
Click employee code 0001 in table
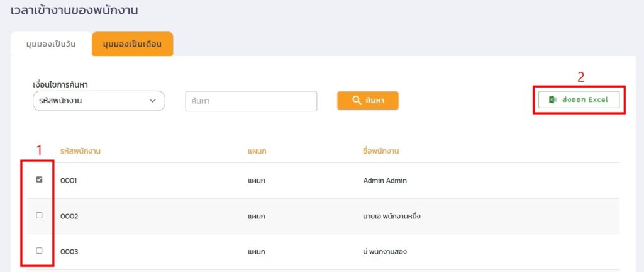tap(68, 181)
